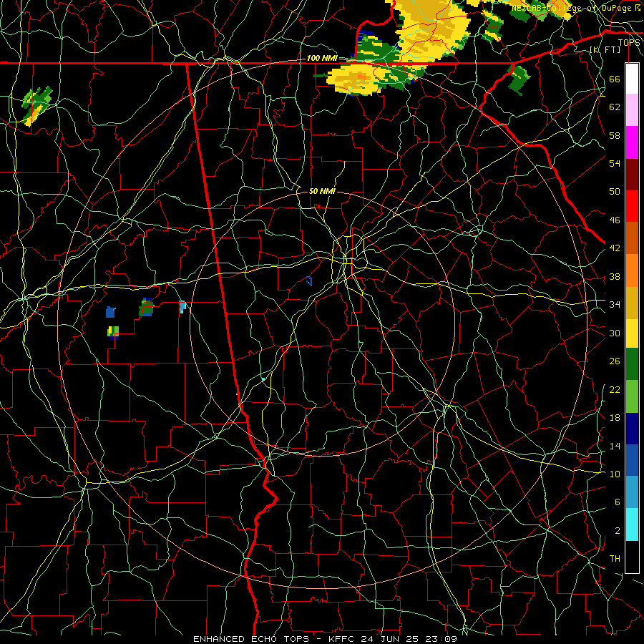Image resolution: width=644 pixels, height=644 pixels.
Task: Click the green-and-blue echo cell in the west
Action: point(146,308)
